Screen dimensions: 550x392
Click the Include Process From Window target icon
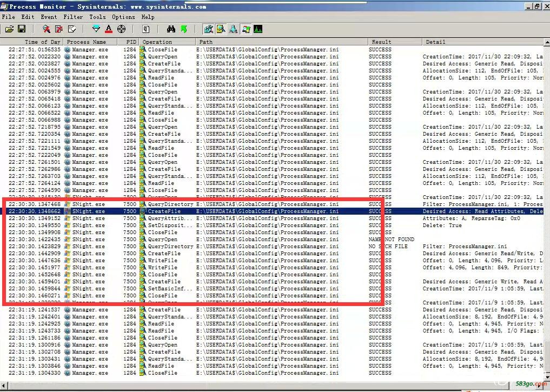point(121,29)
